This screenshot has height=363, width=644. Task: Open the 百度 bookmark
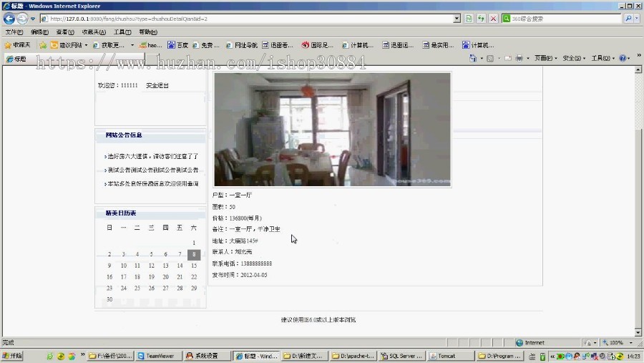[x=178, y=45]
